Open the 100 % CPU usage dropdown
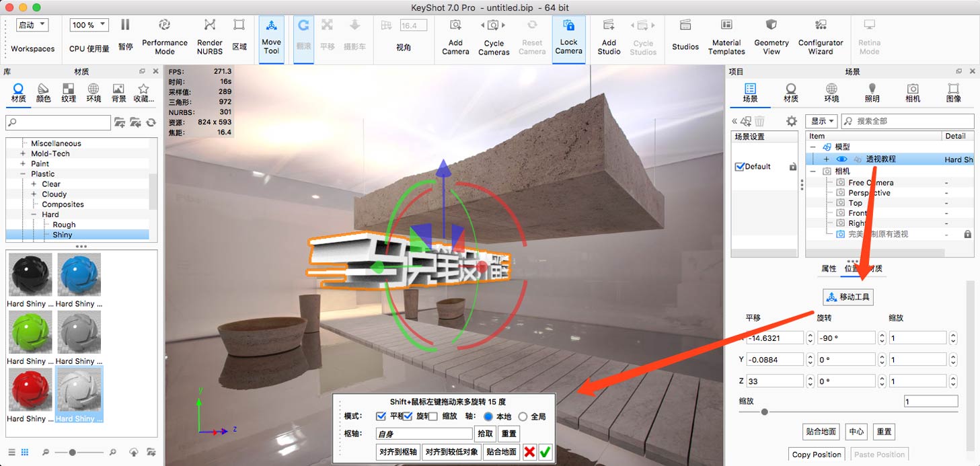 [x=89, y=25]
